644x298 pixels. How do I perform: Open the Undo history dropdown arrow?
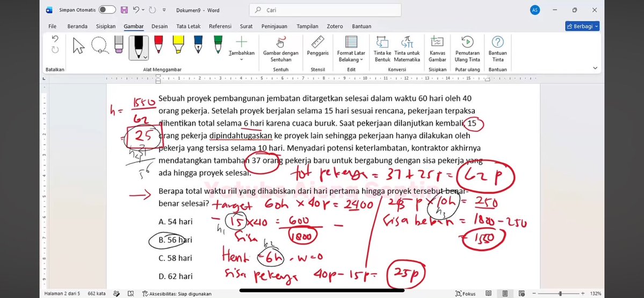click(143, 10)
